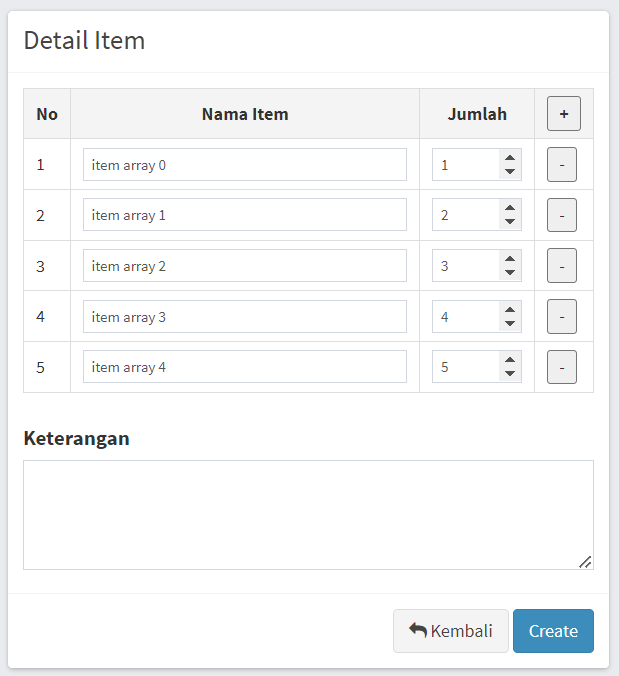Screen dimensions: 619x676
Task: Increase Jumlah value in row 1
Action: [x=510, y=158]
